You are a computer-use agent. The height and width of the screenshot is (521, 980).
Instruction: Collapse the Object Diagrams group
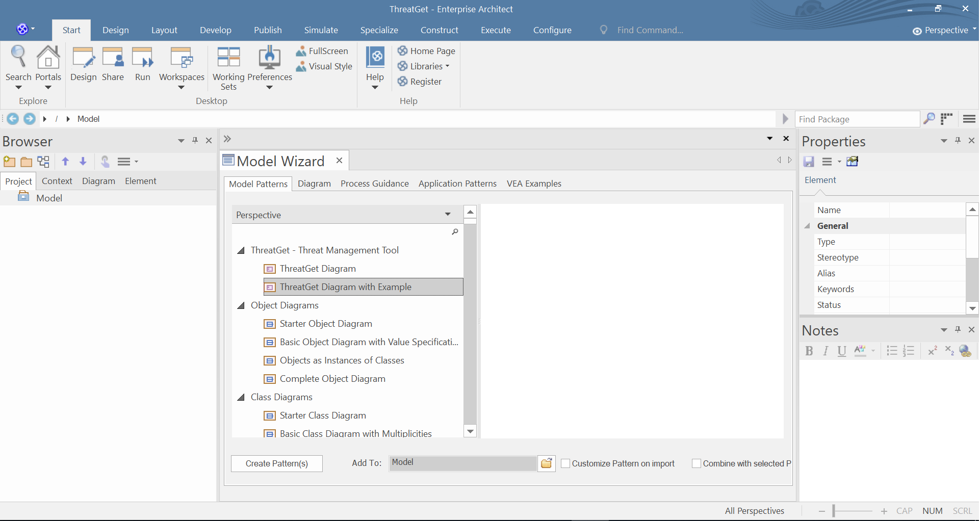tap(241, 306)
